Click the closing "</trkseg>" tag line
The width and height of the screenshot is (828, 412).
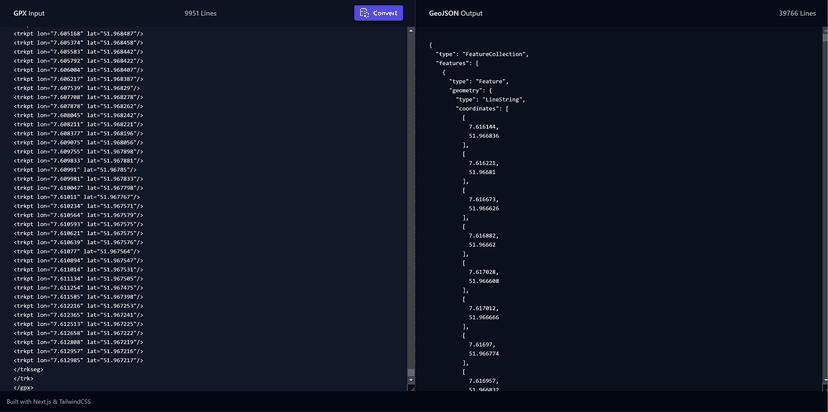tap(29, 369)
